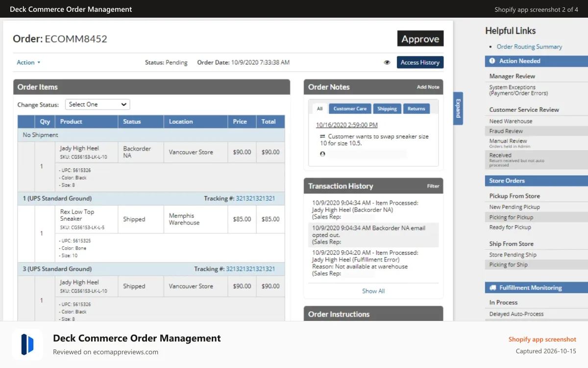The height and width of the screenshot is (368, 588).
Task: Switch to the Returns notes tab
Action: coord(416,108)
